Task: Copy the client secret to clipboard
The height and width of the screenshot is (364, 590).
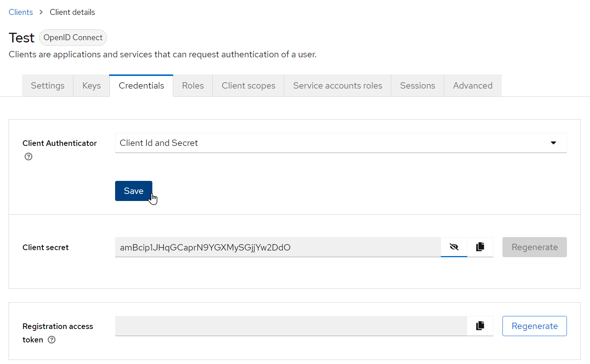Action: coord(480,247)
